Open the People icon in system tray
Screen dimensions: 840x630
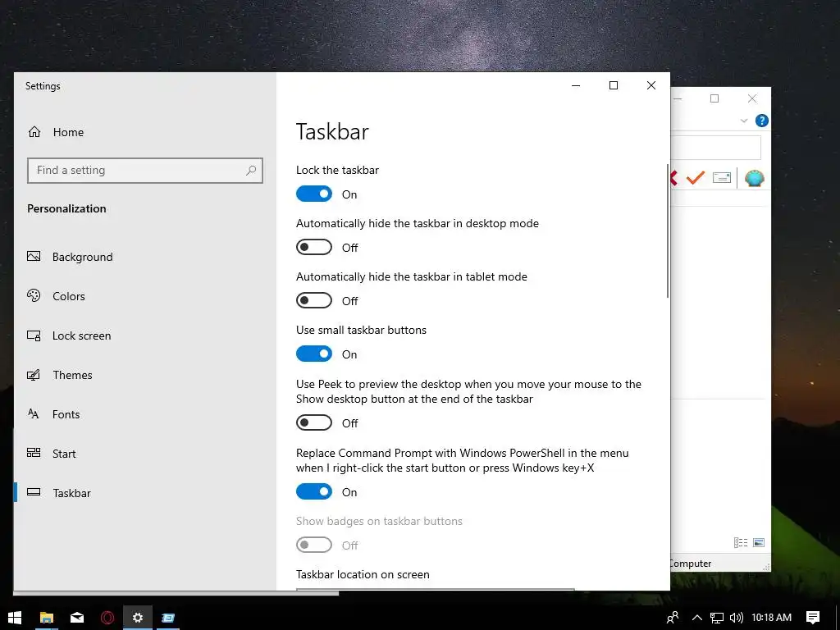(x=673, y=618)
